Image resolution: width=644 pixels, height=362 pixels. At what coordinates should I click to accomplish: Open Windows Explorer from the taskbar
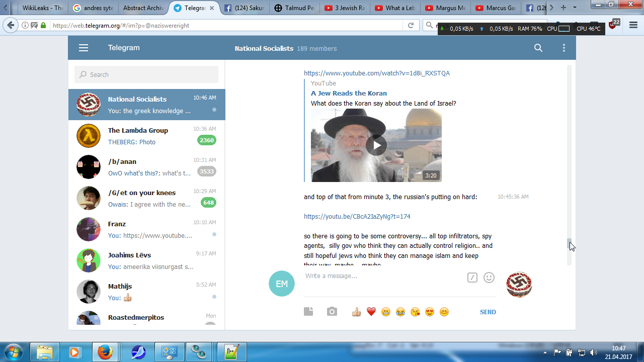45,352
